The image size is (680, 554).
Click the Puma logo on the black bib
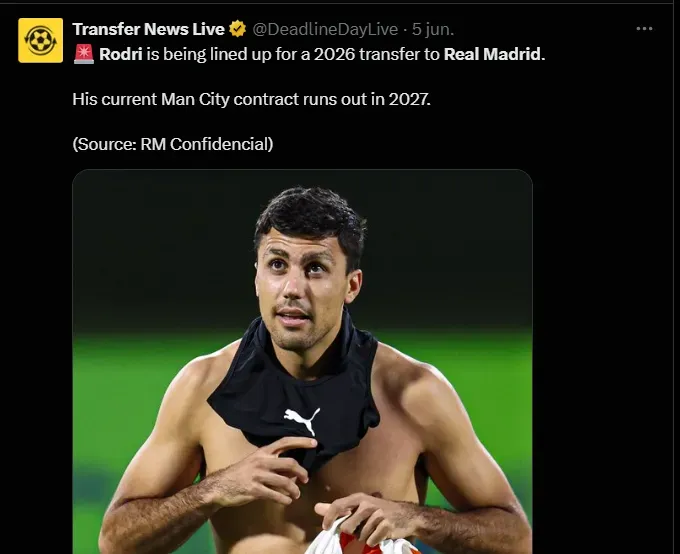[x=301, y=419]
